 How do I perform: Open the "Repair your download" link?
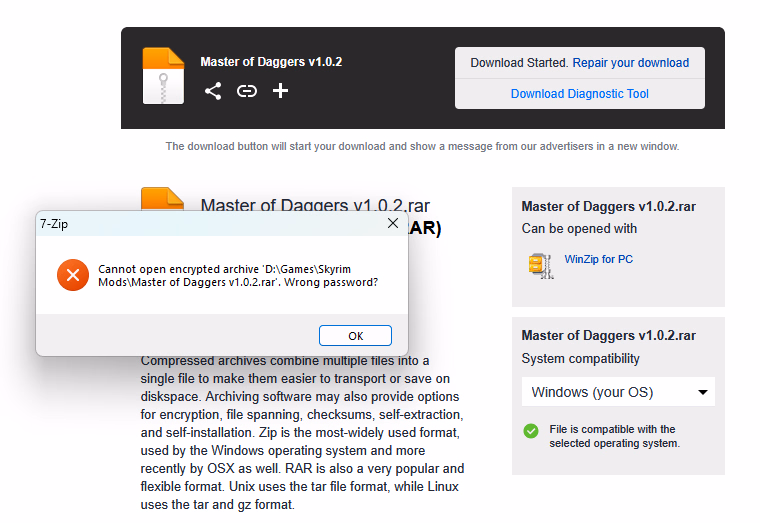click(x=630, y=63)
